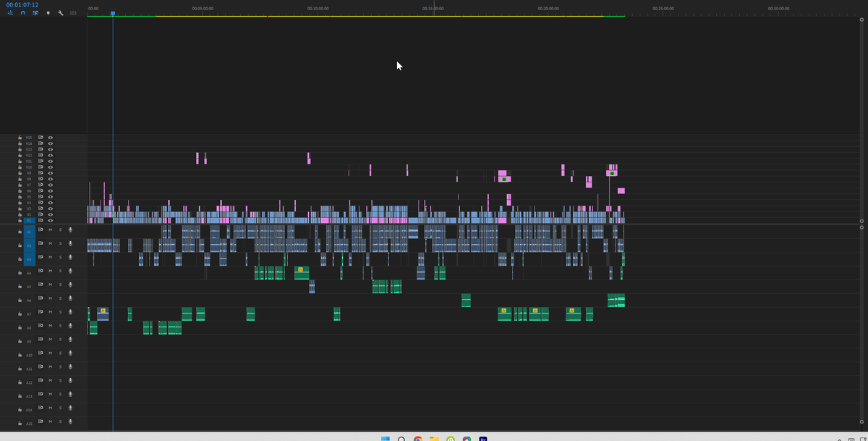Toggle the lock on track A4
This screenshot has width=868, height=441.
click(x=20, y=273)
